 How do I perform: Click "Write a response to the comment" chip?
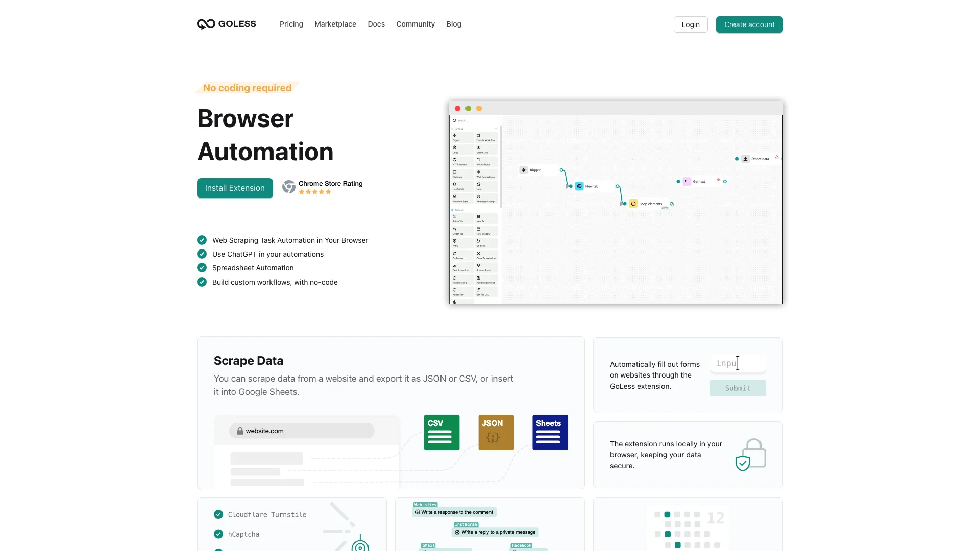click(x=454, y=512)
